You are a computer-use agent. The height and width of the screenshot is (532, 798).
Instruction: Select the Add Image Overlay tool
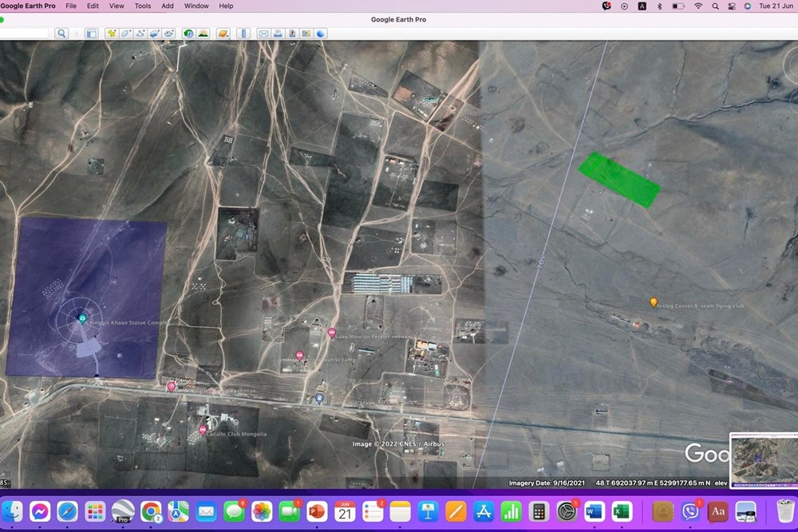click(154, 33)
